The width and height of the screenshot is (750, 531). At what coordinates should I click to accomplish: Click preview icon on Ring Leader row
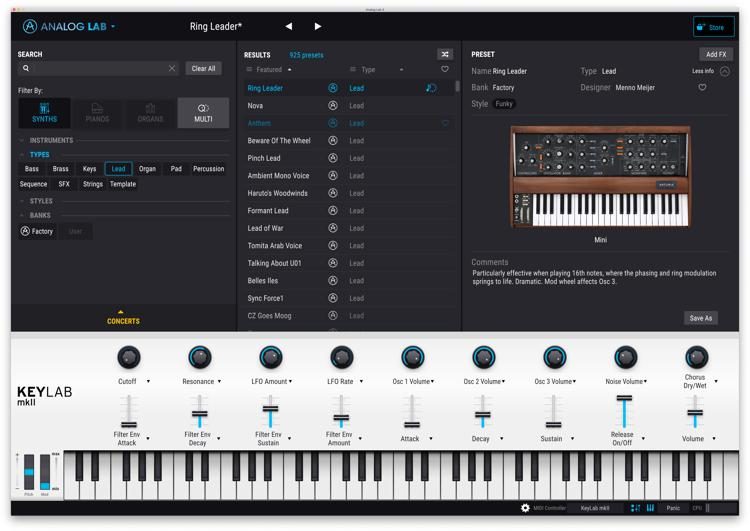[431, 88]
